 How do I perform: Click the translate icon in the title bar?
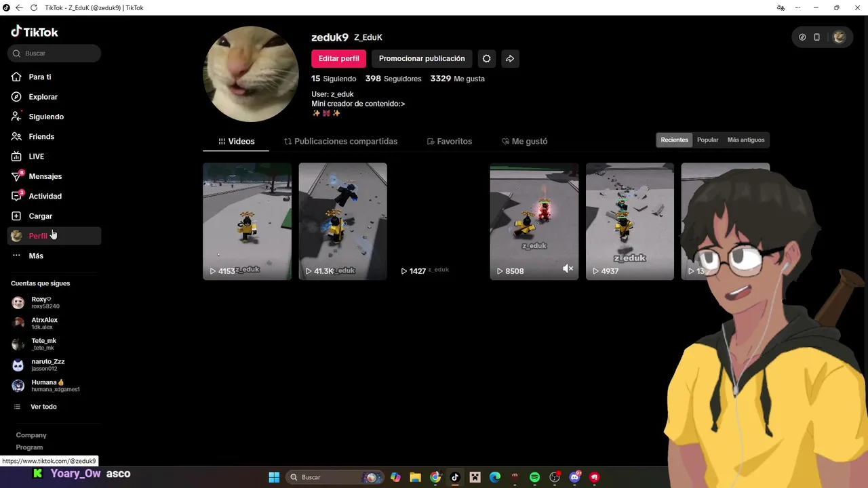(781, 7)
